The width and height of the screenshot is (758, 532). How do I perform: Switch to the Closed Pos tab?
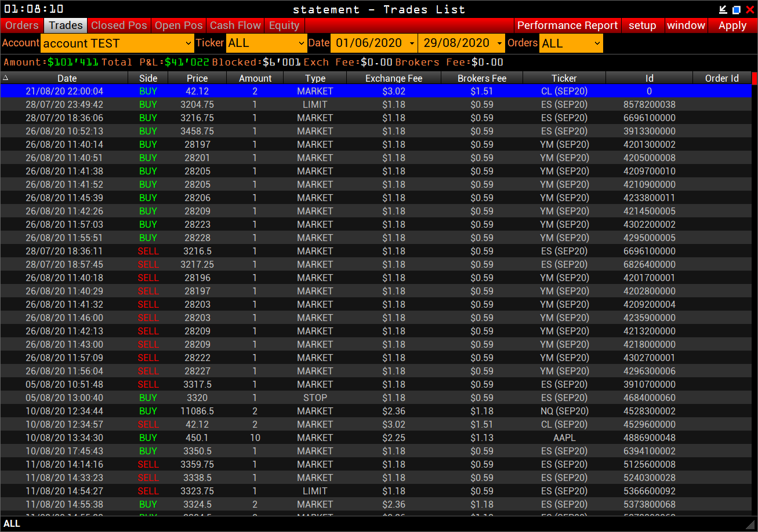point(119,25)
